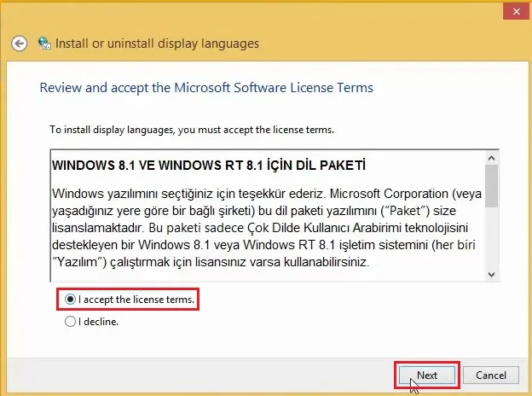Screen dimensions: 532x396
Task: Click the license scrollbar up arrow
Action: pyautogui.click(x=491, y=158)
